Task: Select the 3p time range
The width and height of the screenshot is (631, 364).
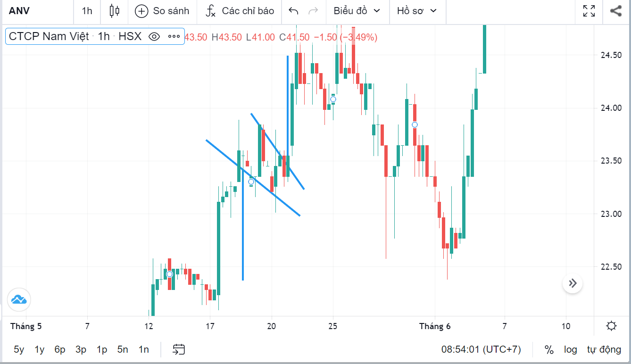Action: pyautogui.click(x=81, y=349)
